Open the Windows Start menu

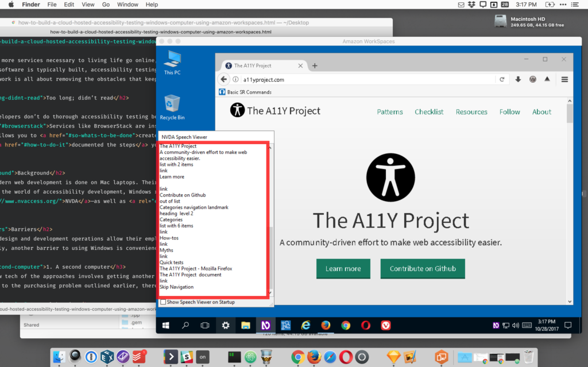[x=166, y=325]
